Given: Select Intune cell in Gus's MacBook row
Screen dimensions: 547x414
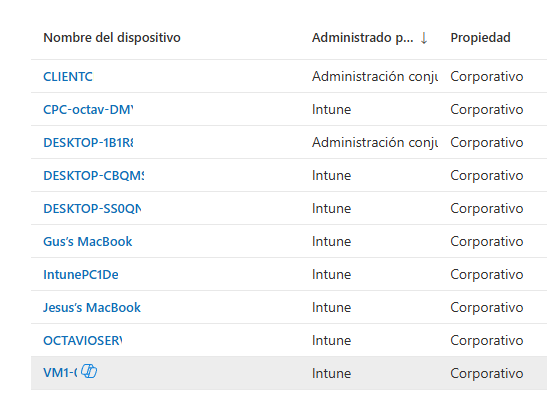Looking at the screenshot, I should (x=331, y=241).
